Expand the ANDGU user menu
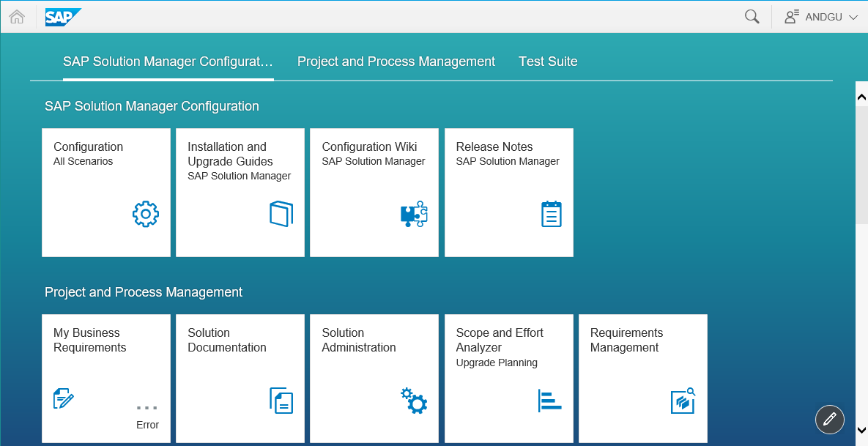Viewport: 868px width, 446px height. 821,17
